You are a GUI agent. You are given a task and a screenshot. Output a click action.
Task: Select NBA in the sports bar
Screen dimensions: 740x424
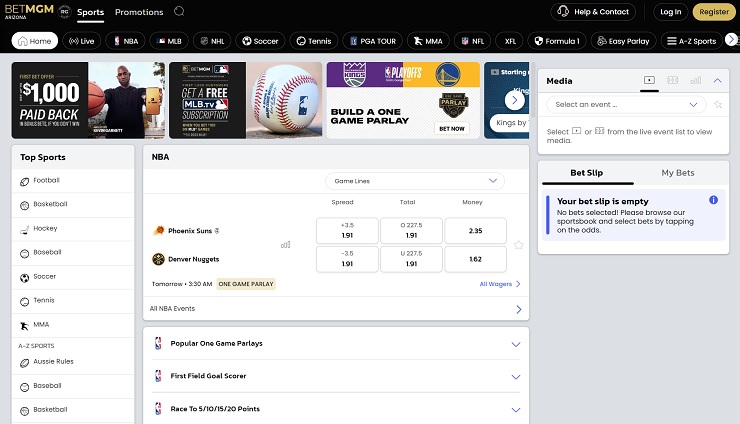coord(126,41)
